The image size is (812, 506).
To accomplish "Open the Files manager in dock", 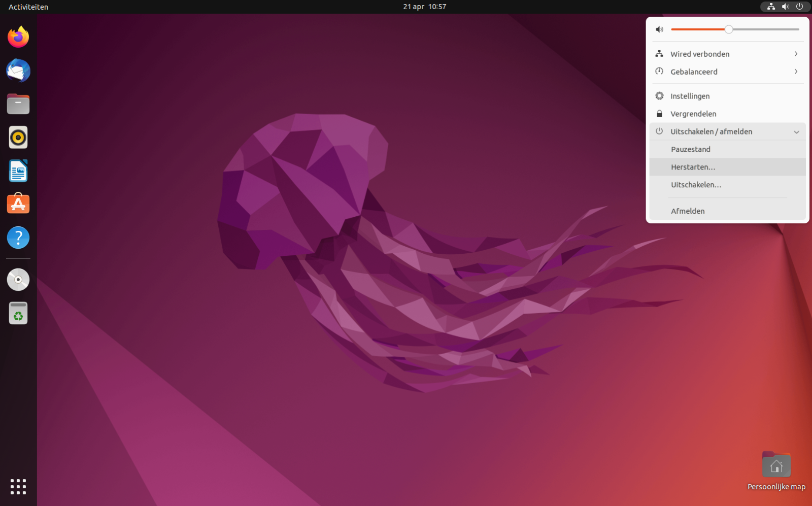I will (18, 104).
